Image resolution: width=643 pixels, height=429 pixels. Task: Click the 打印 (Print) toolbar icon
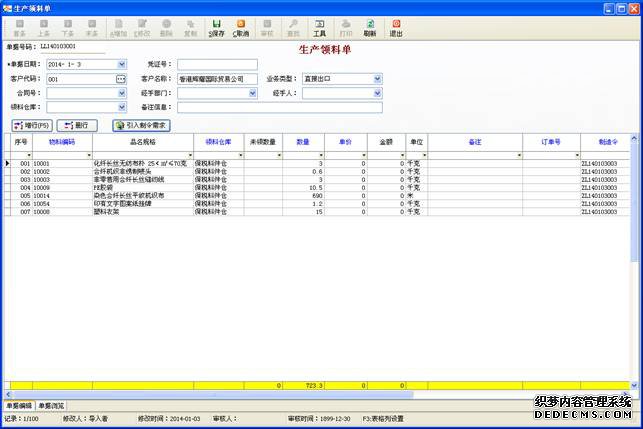(x=345, y=27)
